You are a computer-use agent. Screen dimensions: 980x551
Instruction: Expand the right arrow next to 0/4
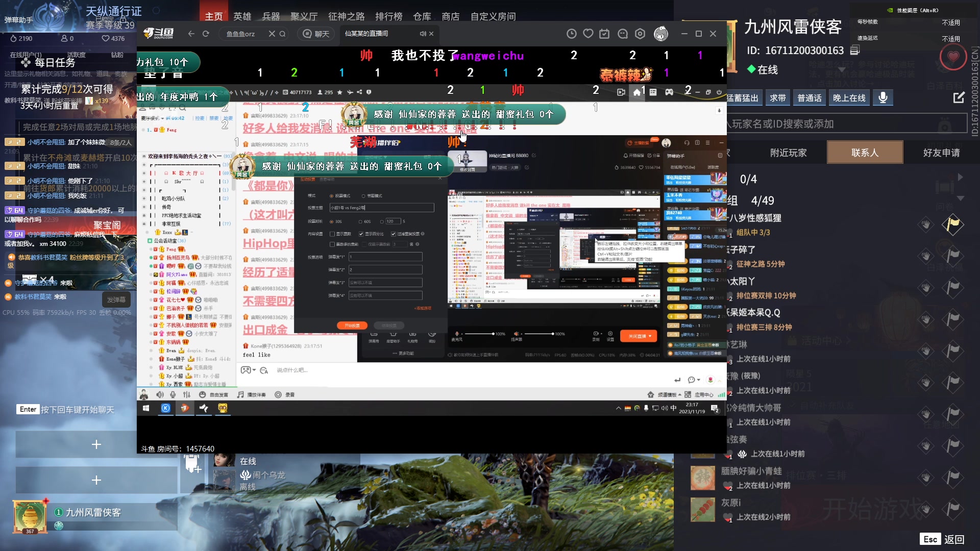click(960, 177)
